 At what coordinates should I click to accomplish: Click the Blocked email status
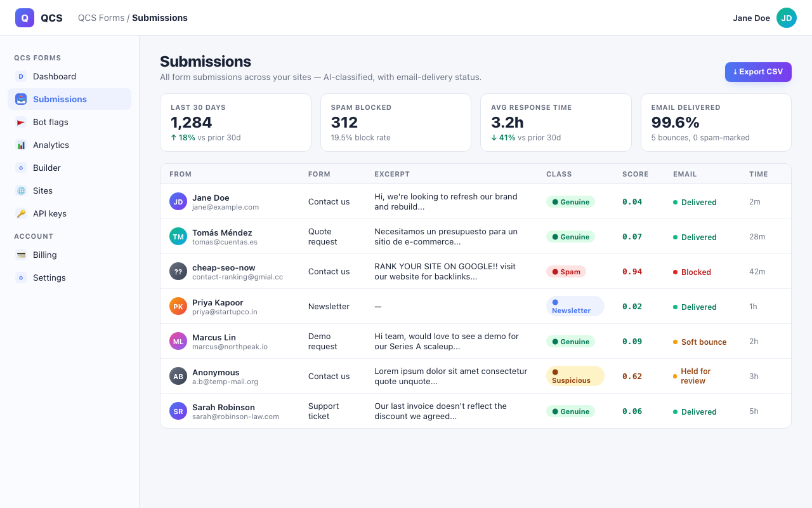tap(692, 272)
